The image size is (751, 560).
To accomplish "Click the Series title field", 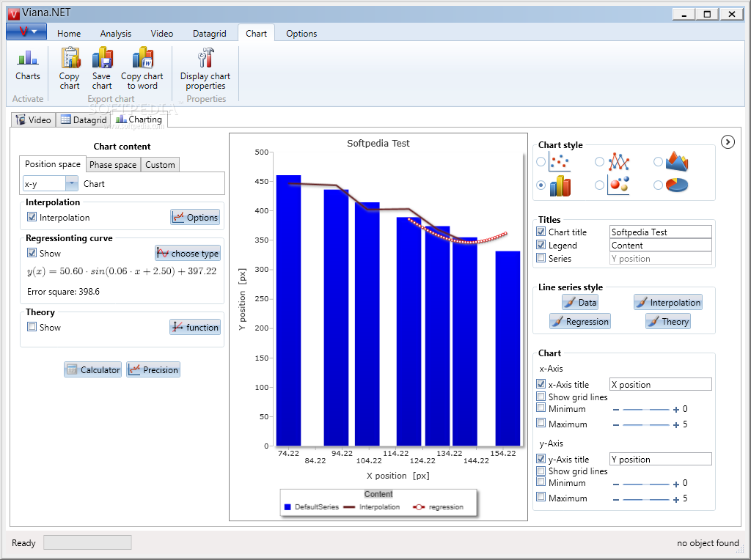I will (661, 259).
